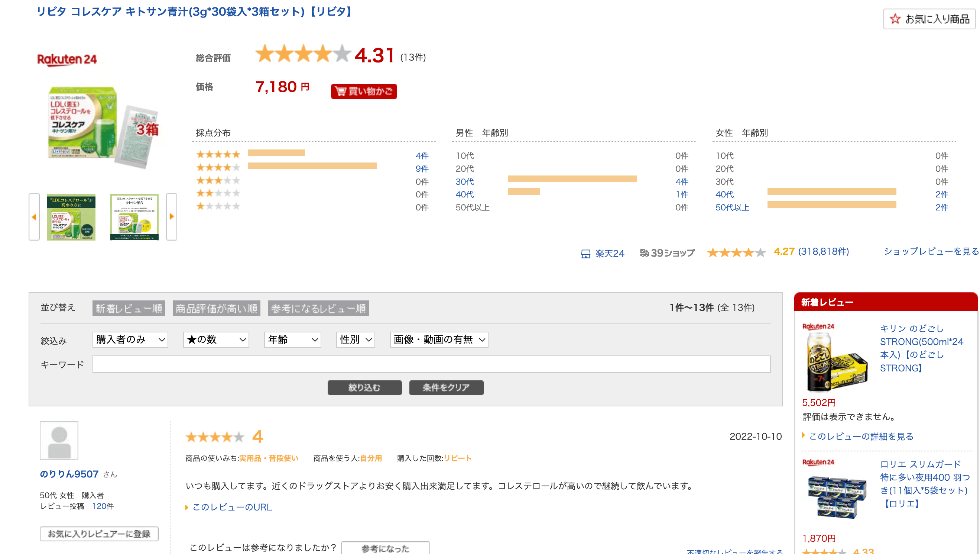Click the 5,502円 price text

click(819, 402)
